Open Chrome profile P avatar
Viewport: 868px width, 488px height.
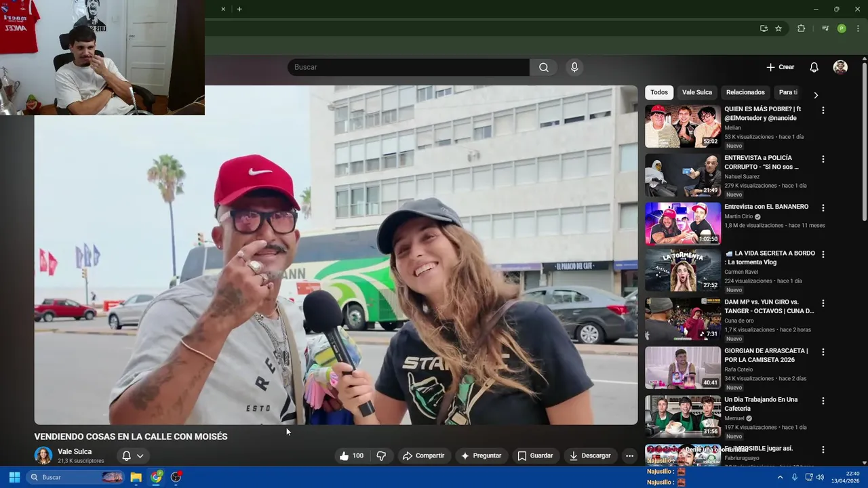(842, 28)
